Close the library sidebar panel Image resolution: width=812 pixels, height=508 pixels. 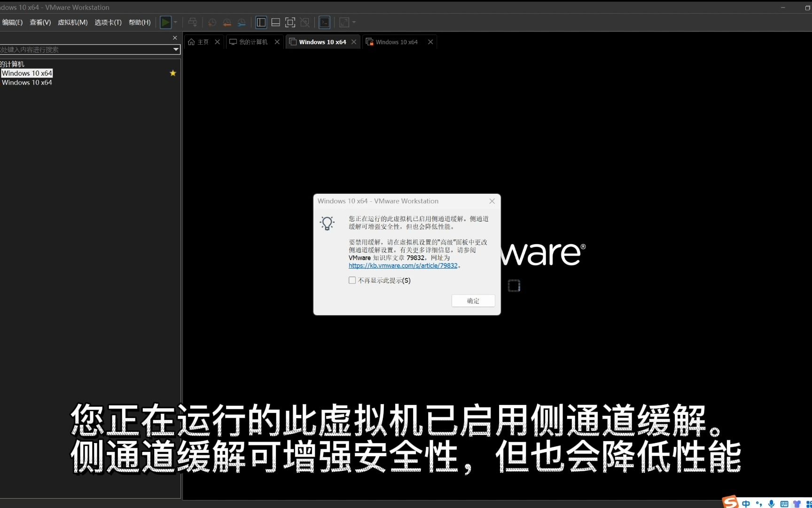tap(175, 38)
